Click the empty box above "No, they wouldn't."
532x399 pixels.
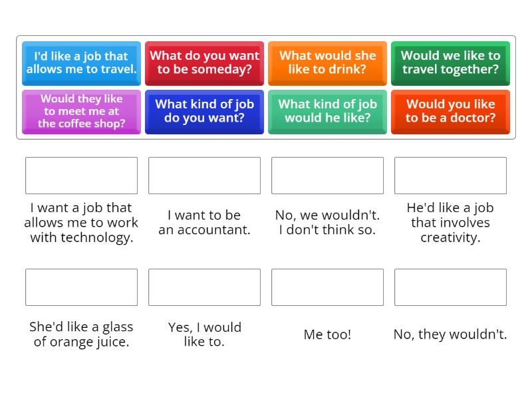pyautogui.click(x=450, y=287)
